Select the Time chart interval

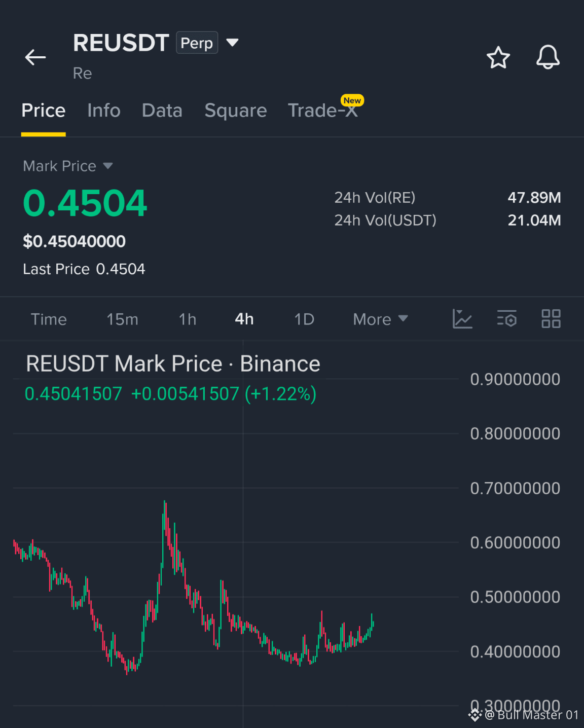coord(49,319)
